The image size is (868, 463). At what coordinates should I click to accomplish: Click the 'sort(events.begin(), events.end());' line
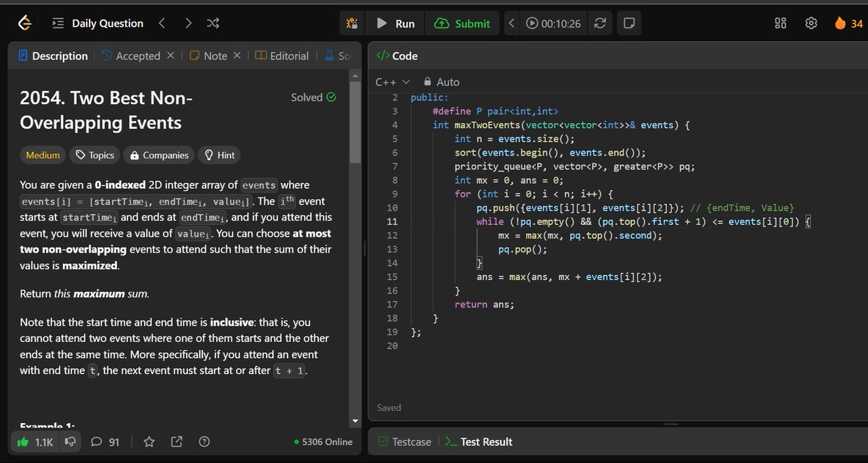pyautogui.click(x=550, y=153)
